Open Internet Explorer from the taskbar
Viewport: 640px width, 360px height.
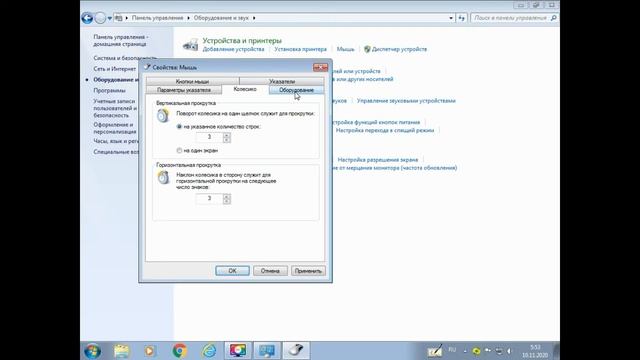click(x=209, y=351)
